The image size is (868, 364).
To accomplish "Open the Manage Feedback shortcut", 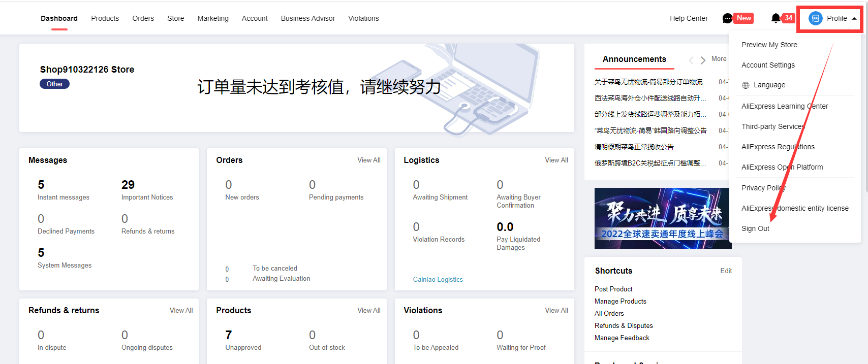I will pos(622,338).
